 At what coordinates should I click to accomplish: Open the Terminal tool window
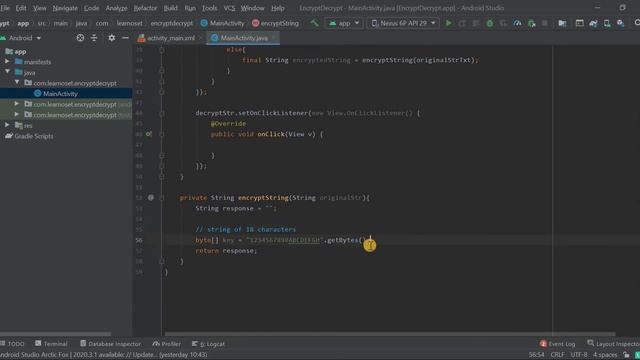point(51,344)
